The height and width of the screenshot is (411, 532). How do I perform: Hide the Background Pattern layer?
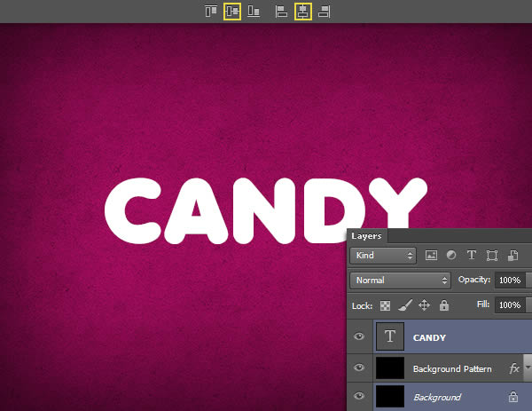359,368
